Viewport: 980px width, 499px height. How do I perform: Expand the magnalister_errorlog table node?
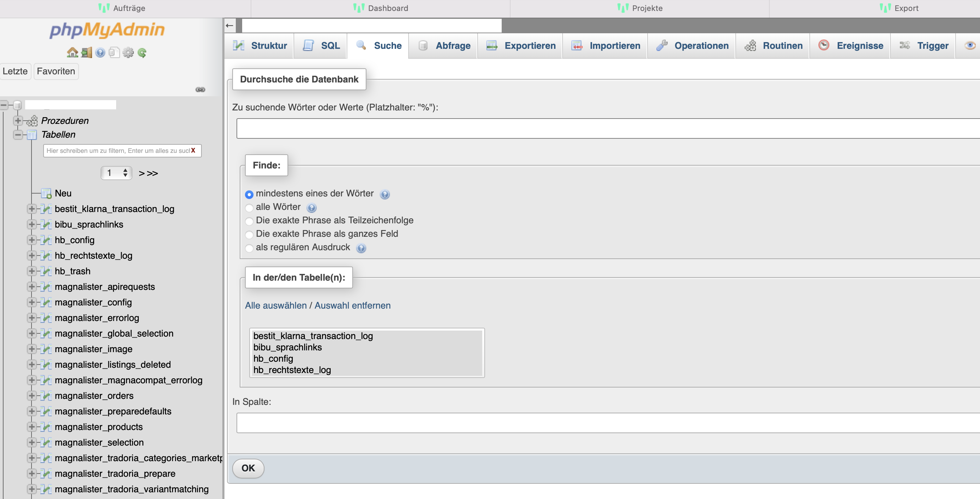[x=32, y=318]
